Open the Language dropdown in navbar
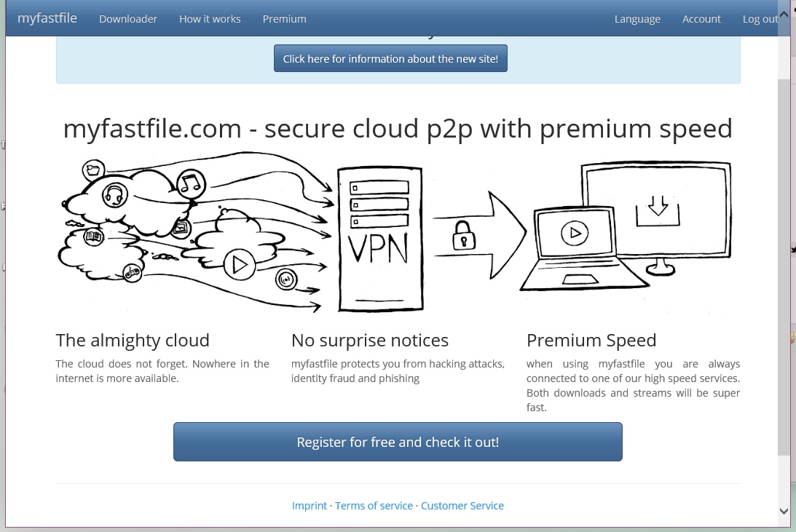The height and width of the screenshot is (532, 796). pyautogui.click(x=637, y=19)
